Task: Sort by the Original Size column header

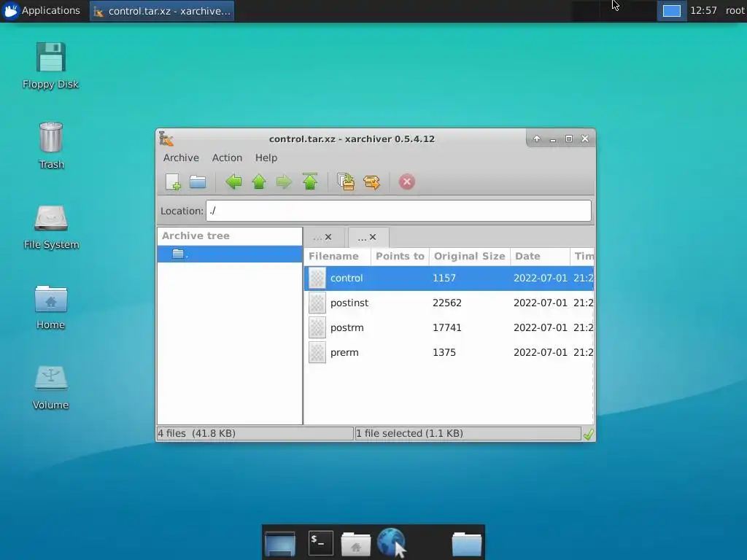Action: (x=470, y=256)
